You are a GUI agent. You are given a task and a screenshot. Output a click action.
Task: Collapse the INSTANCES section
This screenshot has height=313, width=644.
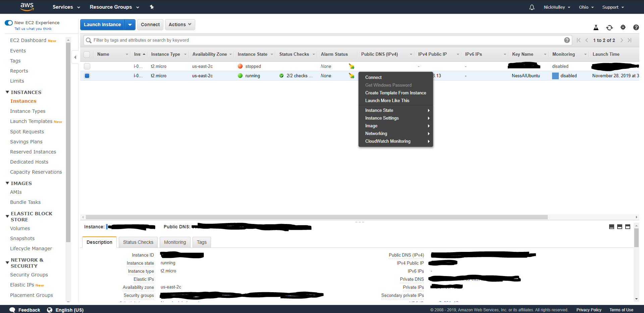click(7, 92)
